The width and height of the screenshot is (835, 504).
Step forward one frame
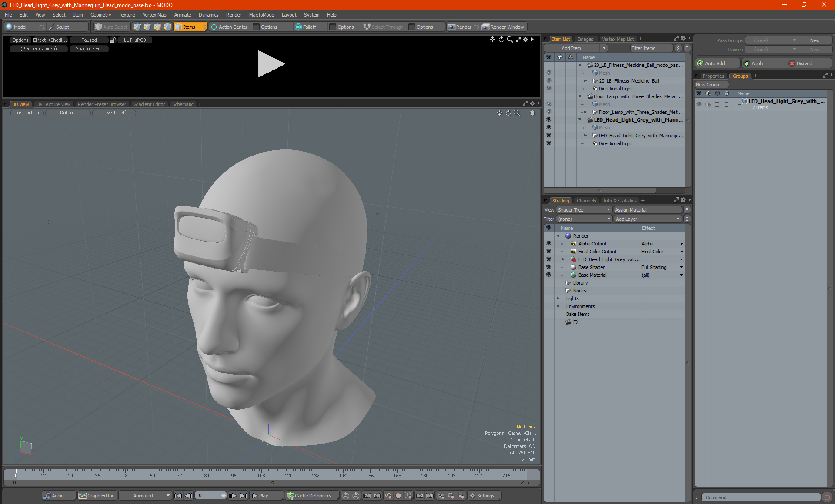(x=233, y=496)
